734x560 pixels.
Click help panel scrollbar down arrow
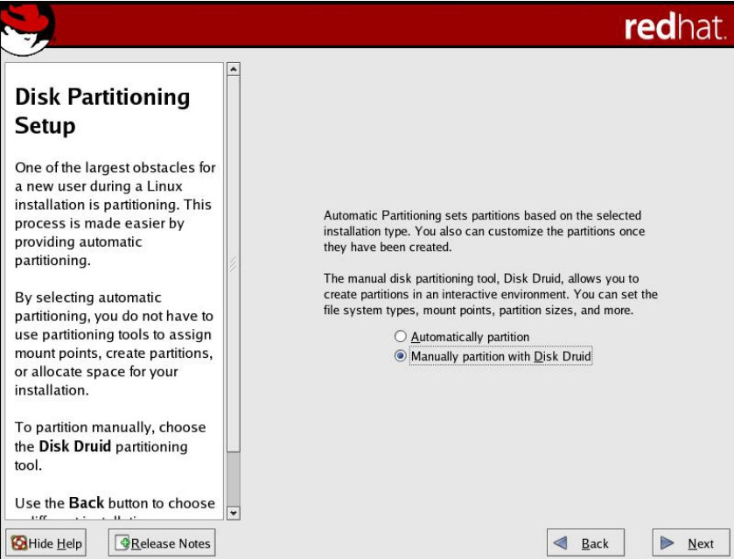tap(233, 513)
